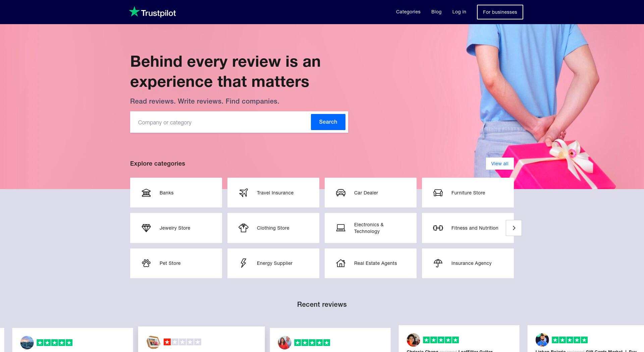
Task: Click the Furniture Store armchair icon
Action: [x=438, y=193]
